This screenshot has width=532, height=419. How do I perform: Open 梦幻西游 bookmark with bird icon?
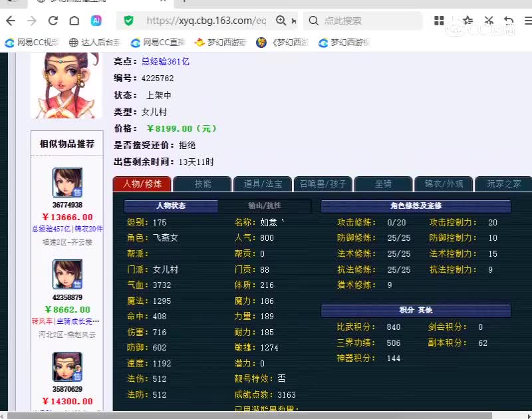tap(221, 43)
